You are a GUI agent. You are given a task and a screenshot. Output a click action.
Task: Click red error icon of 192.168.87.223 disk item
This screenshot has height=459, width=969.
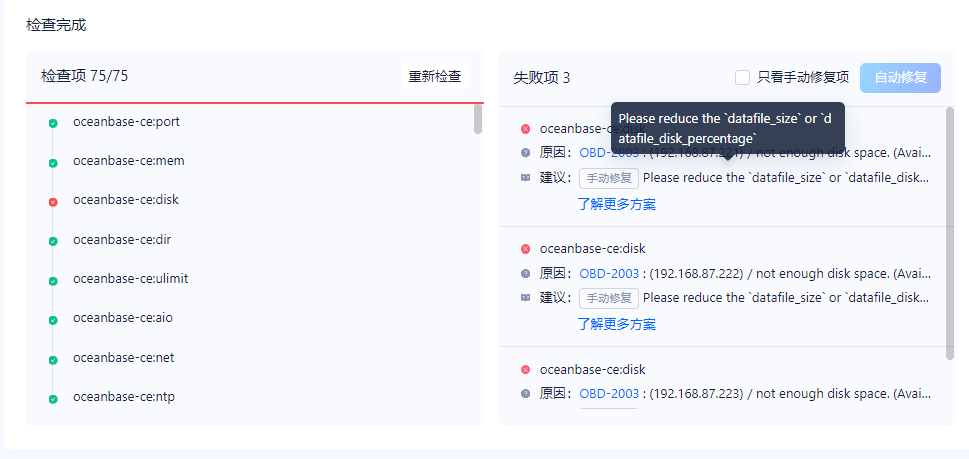525,369
